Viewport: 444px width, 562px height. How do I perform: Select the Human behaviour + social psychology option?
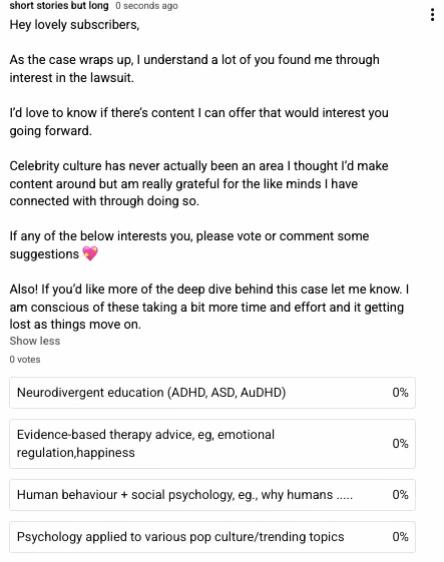click(212, 495)
